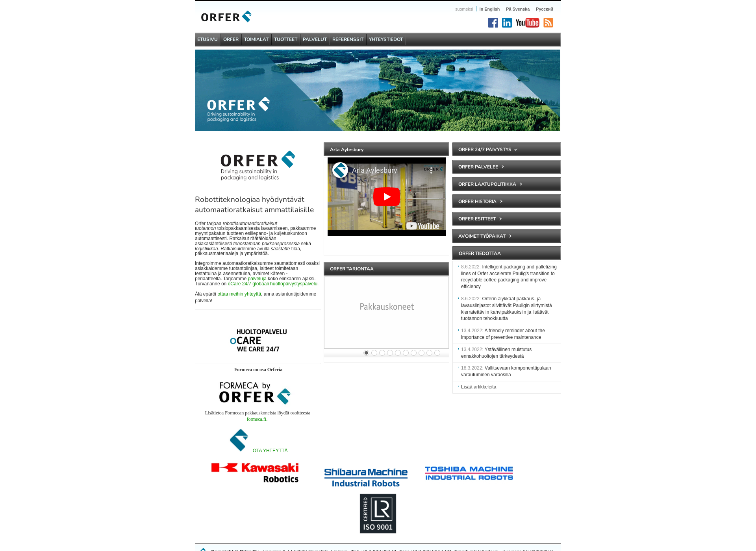Click the Facebook icon

coord(492,23)
